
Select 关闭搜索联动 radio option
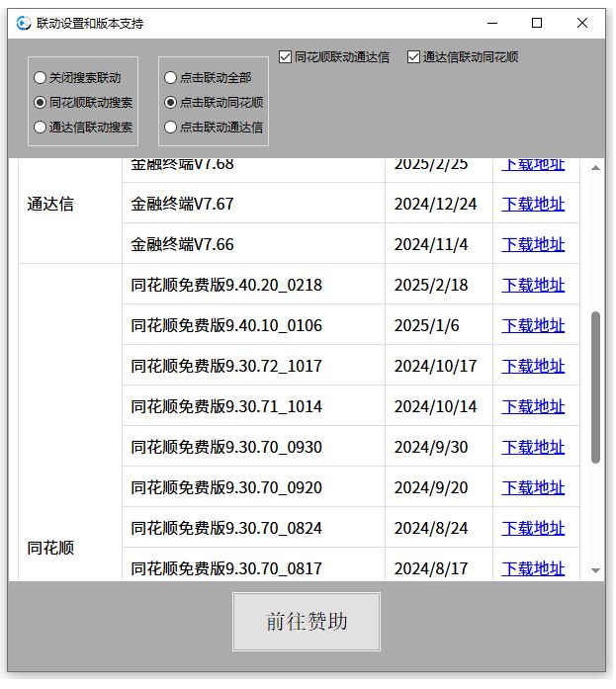point(77,78)
